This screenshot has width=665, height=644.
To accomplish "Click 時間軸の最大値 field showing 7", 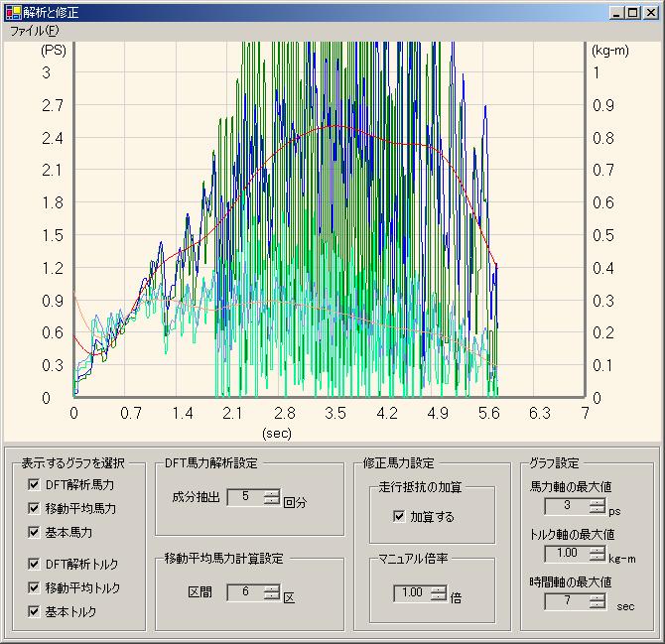I will coord(567,601).
